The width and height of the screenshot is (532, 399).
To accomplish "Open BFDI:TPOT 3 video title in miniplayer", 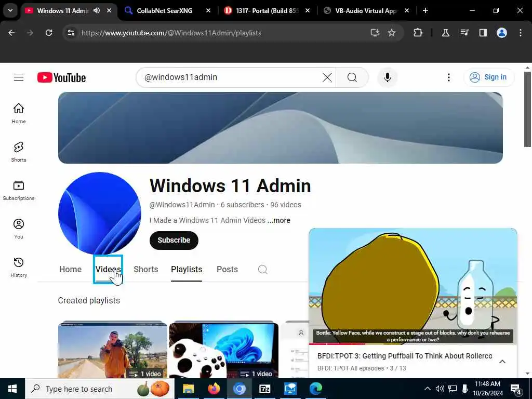I will coord(405,356).
